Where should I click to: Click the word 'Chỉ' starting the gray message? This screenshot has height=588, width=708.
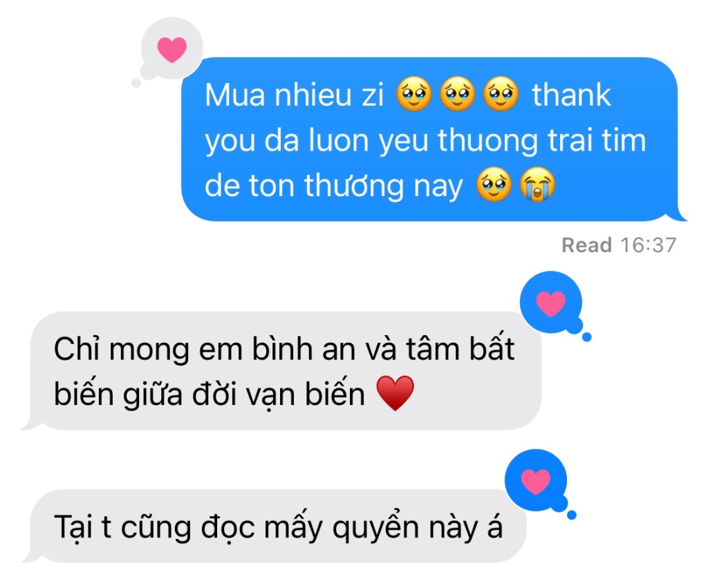tap(76, 349)
